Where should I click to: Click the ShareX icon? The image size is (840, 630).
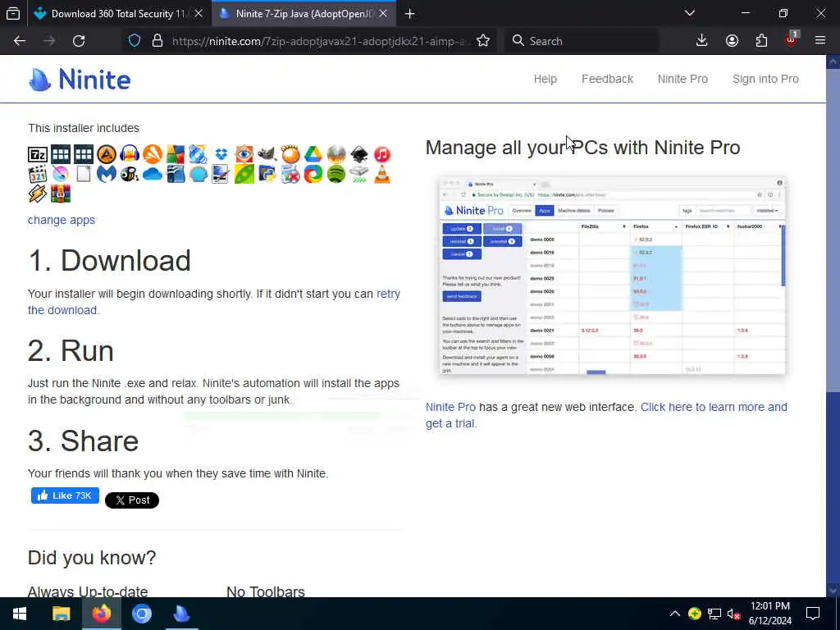coord(313,174)
